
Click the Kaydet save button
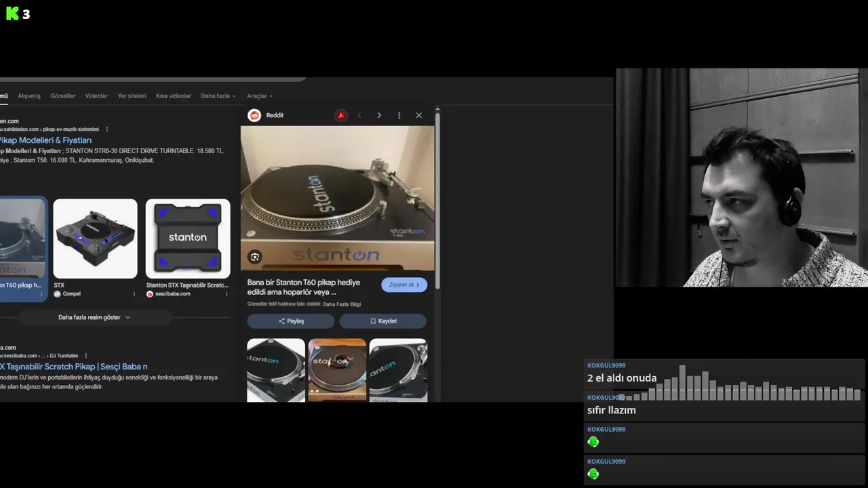(383, 321)
